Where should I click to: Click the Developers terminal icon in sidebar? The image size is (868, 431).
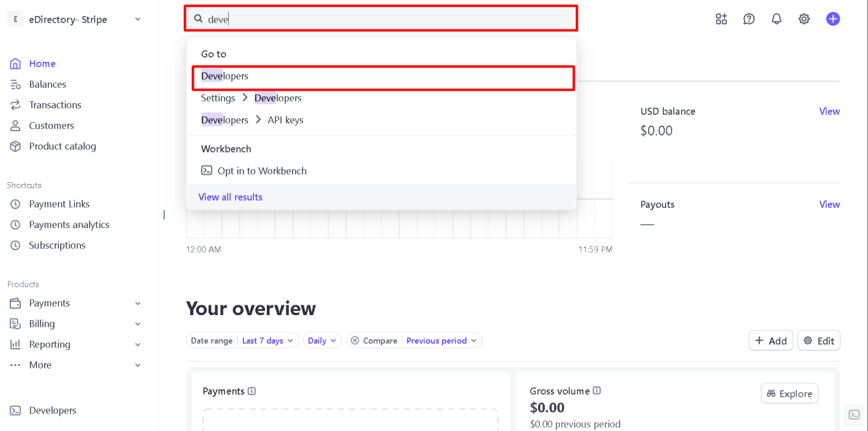[15, 411]
